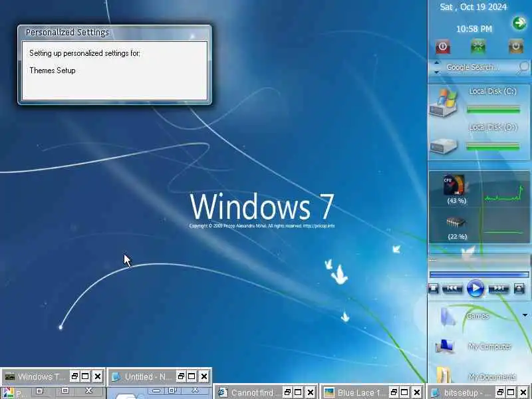Screen dimensions: 532x399
Task: Click the Personalized Settings title bar
Action: point(114,33)
